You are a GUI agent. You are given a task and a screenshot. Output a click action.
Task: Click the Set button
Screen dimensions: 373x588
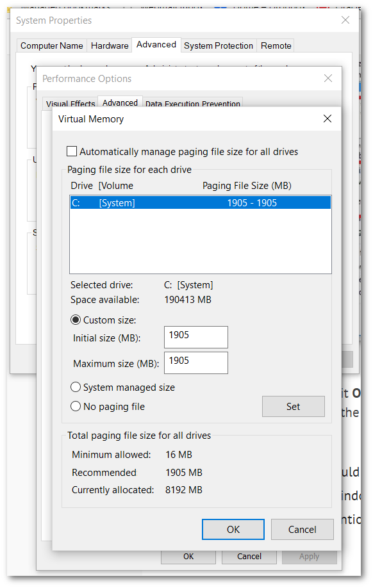(293, 407)
